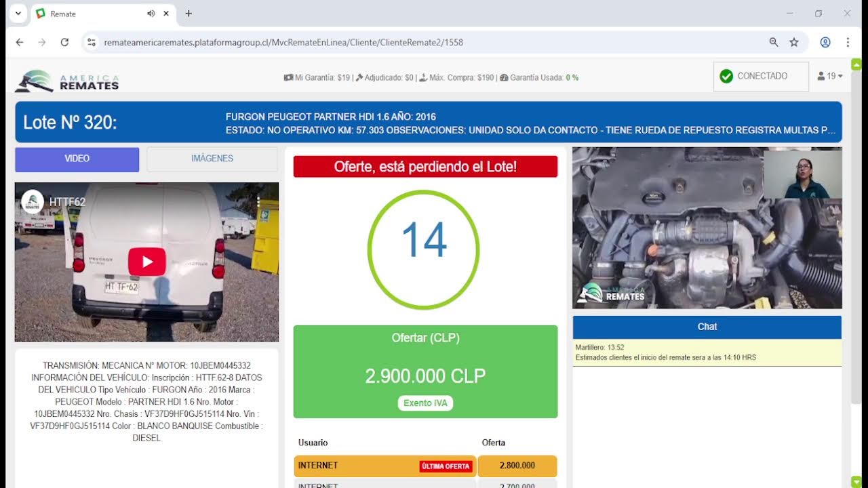Click the 'ÚLTIMA OFERTA' red label
868x488 pixels.
[446, 466]
